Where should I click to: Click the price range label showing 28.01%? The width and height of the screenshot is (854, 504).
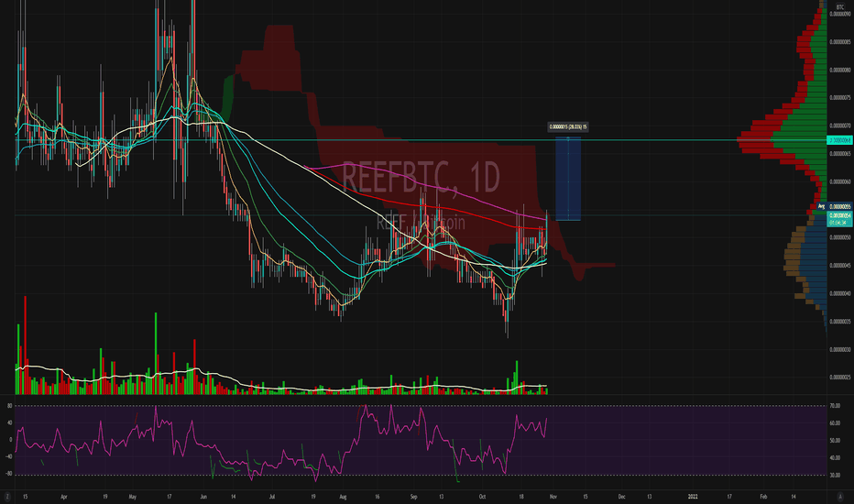[567, 127]
